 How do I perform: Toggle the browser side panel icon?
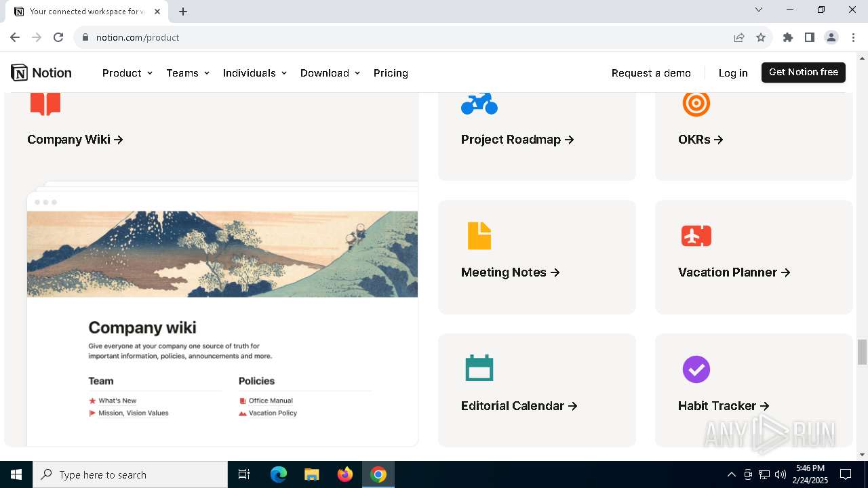point(810,37)
